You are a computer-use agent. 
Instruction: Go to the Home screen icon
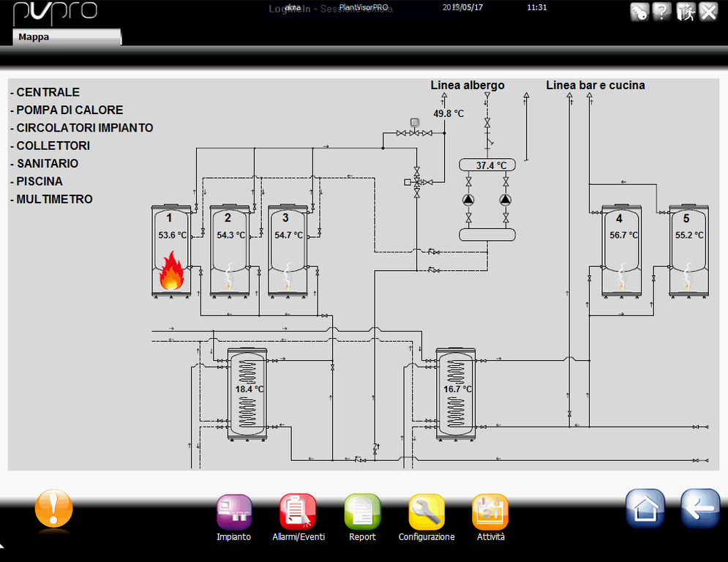coord(645,508)
